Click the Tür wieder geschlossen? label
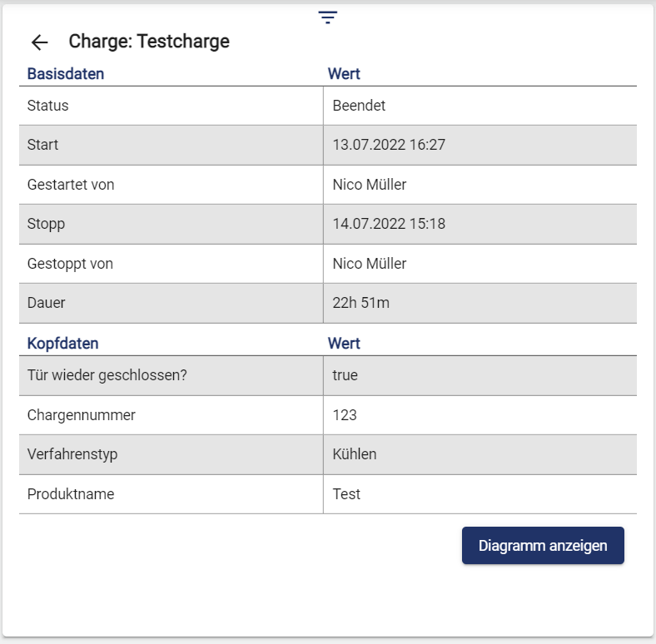 [x=107, y=375]
